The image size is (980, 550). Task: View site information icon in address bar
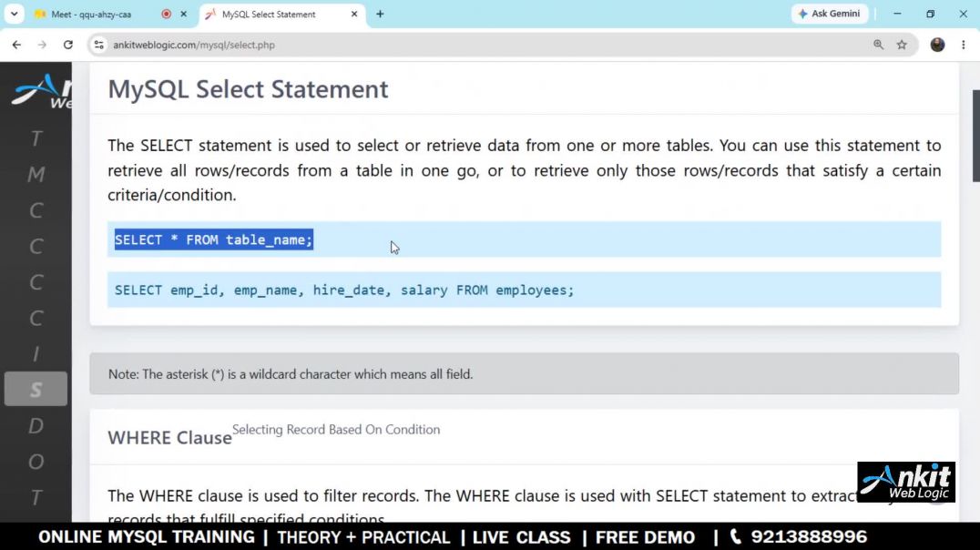click(x=98, y=45)
